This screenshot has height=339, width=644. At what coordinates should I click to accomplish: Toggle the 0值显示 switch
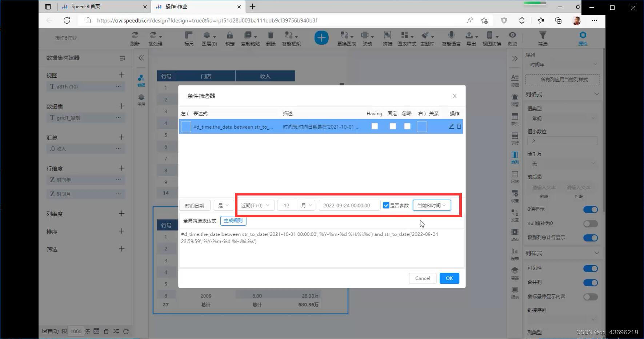pyautogui.click(x=591, y=209)
